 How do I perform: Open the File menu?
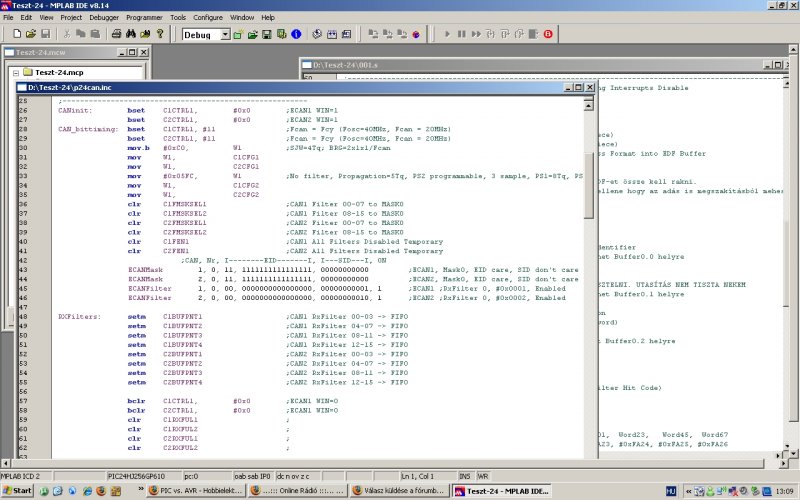coord(8,17)
